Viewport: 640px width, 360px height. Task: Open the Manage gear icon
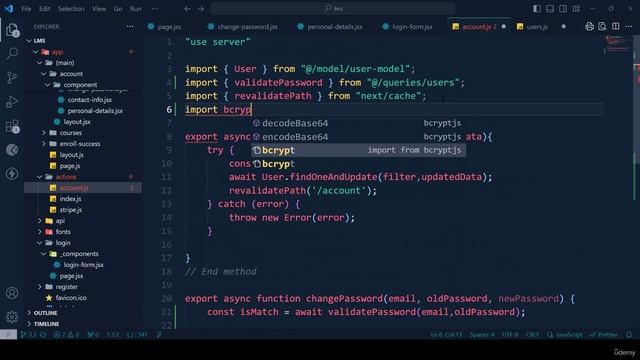tap(12, 317)
